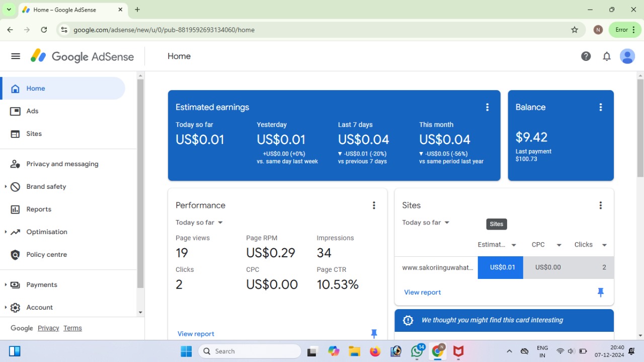Click View report link in Sites card
Screen dimensions: 644x362
coord(422,293)
